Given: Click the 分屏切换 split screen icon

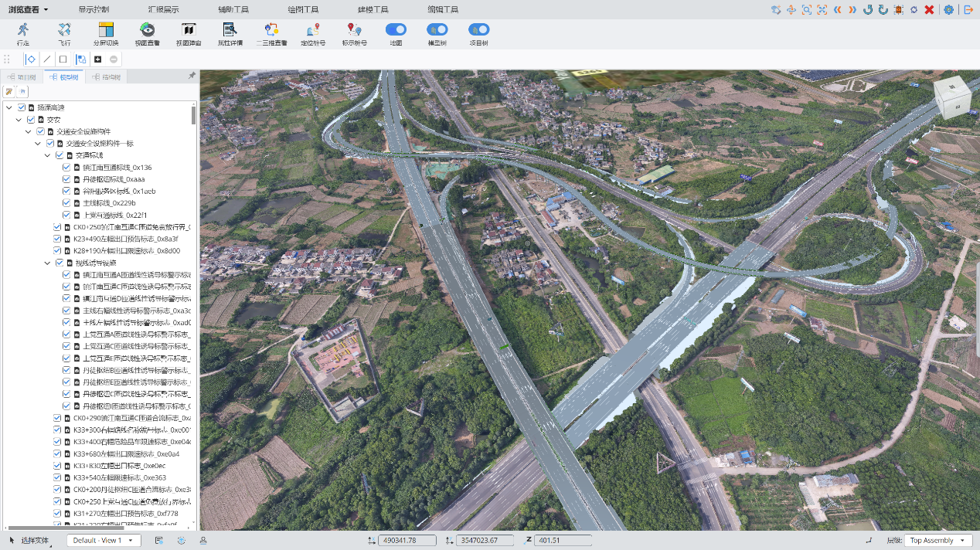Looking at the screenshot, I should pos(106,30).
